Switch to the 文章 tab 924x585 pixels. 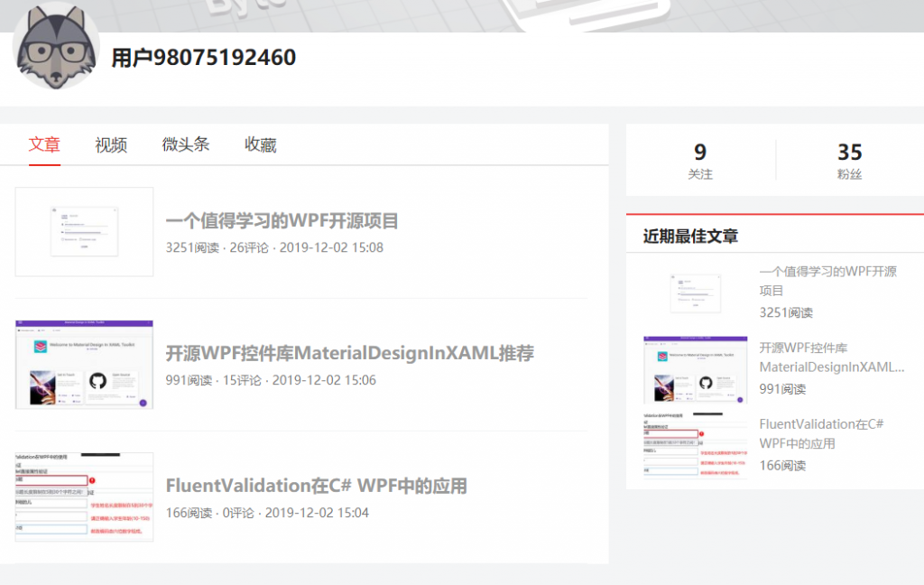[x=45, y=144]
